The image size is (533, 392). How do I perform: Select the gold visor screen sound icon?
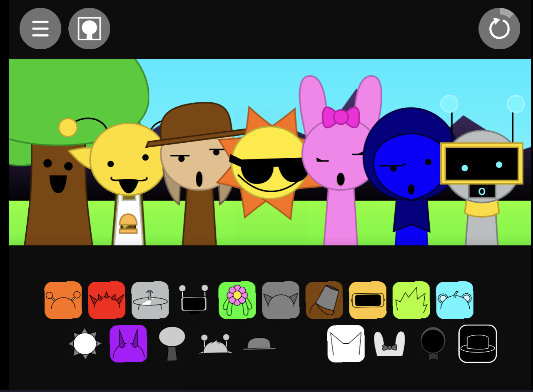(368, 300)
